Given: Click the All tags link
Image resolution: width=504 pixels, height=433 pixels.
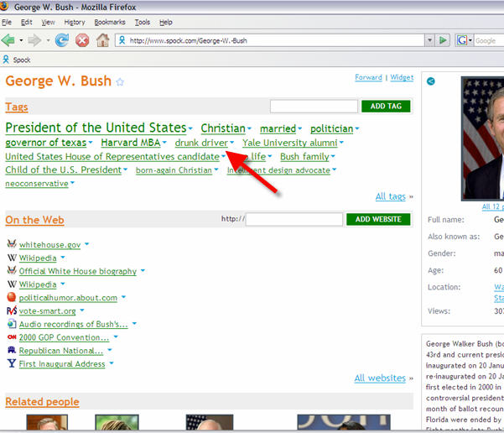Looking at the screenshot, I should [391, 196].
